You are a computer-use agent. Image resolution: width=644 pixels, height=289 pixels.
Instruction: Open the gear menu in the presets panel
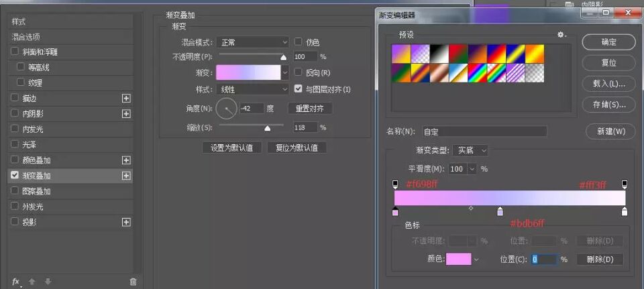coord(561,35)
